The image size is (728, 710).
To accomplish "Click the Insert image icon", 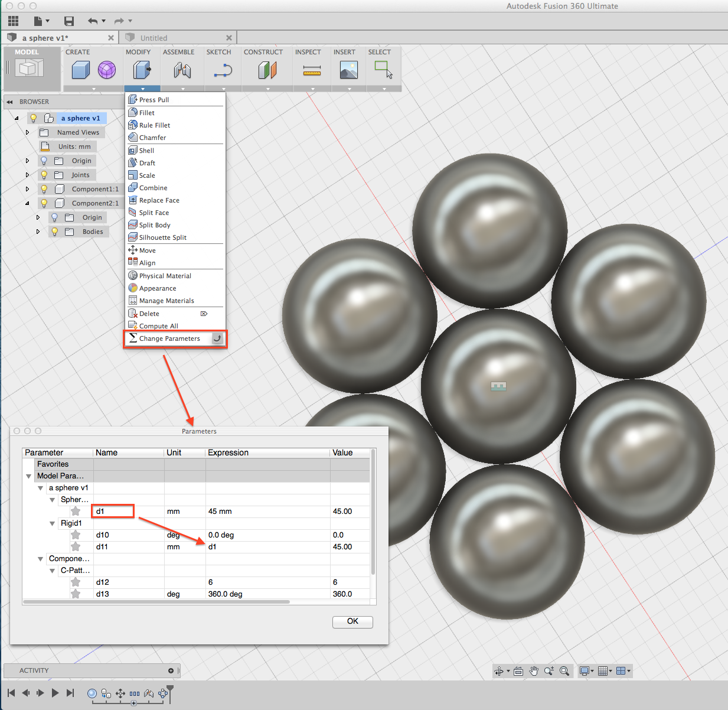I will (348, 70).
